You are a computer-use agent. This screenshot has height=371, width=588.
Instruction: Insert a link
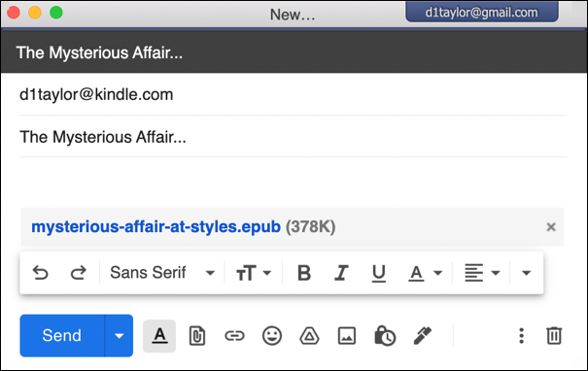(234, 336)
